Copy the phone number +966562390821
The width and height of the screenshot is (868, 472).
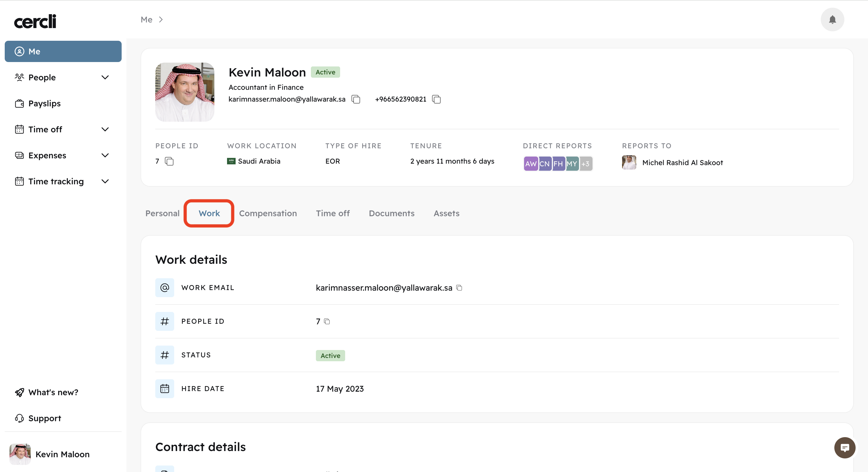pyautogui.click(x=436, y=99)
